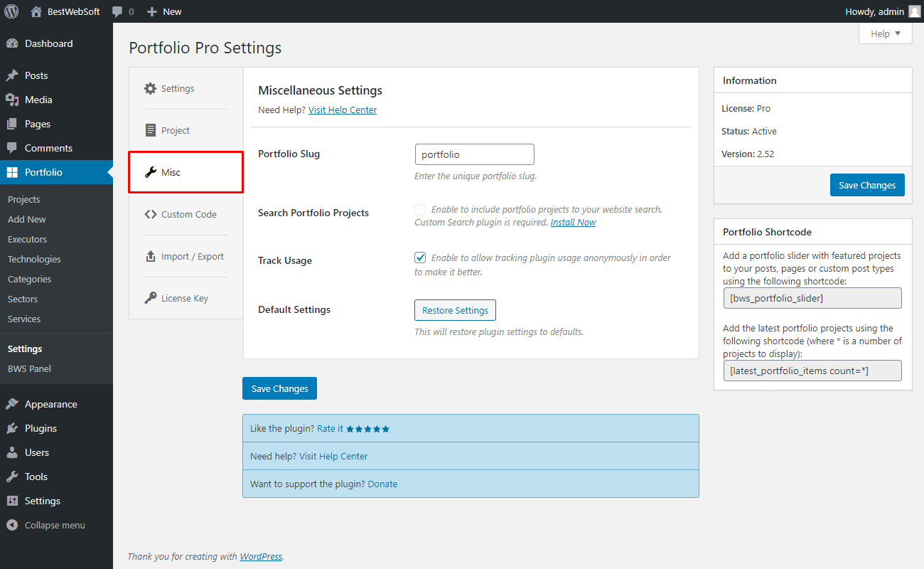Uncheck the Track Usage checkbox
Image resolution: width=924 pixels, height=569 pixels.
(x=420, y=257)
